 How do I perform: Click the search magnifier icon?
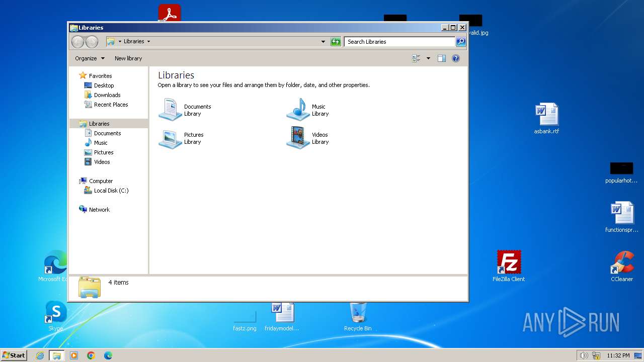[460, 42]
